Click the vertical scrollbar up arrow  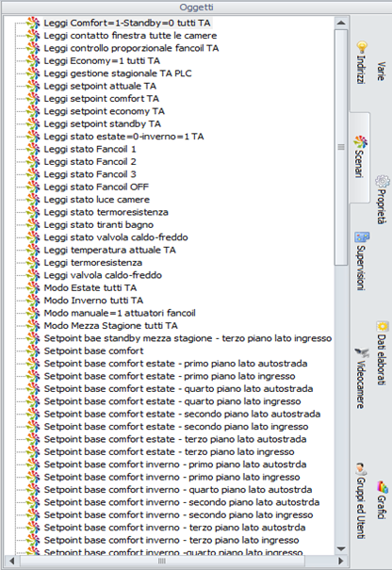[341, 23]
